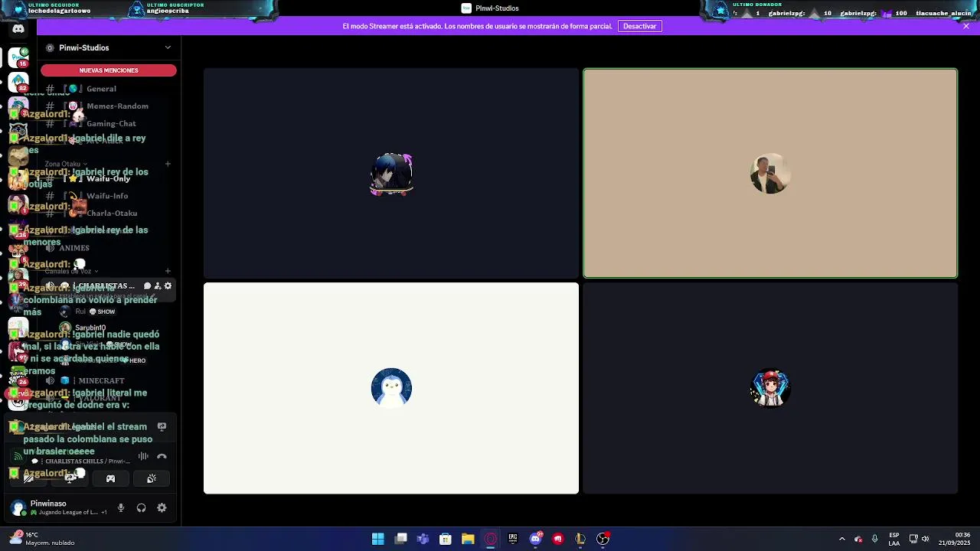Collapse the Zona Otaku category
This screenshot has width=980, height=551.
click(65, 164)
